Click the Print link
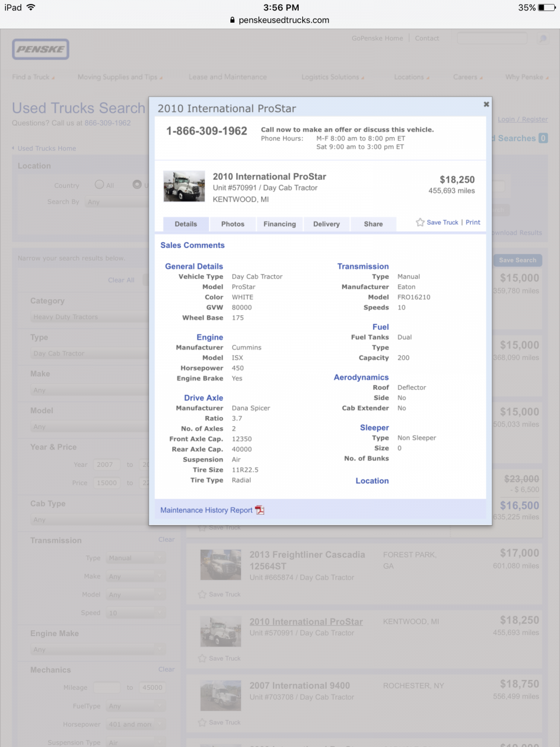This screenshot has height=747, width=560. (473, 222)
